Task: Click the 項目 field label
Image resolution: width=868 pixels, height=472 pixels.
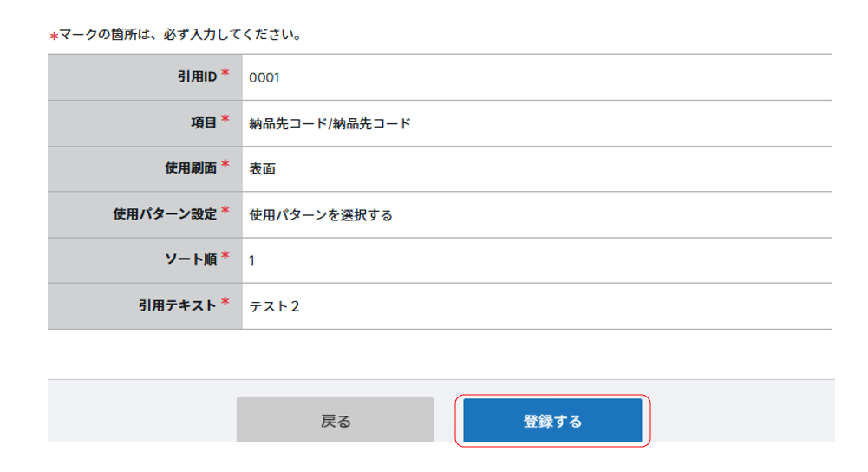Action: pyautogui.click(x=204, y=123)
